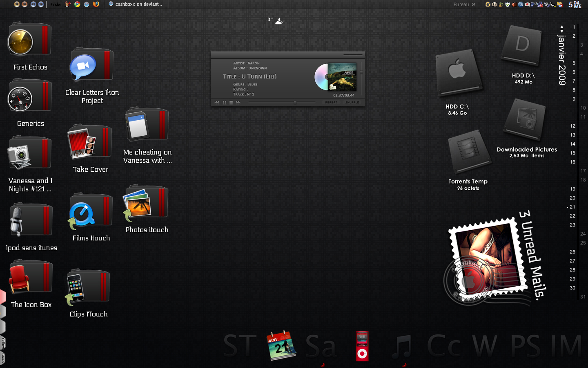The width and height of the screenshot is (588, 368).
Task: Click the 02:37/03:44 time display
Action: pos(344,95)
